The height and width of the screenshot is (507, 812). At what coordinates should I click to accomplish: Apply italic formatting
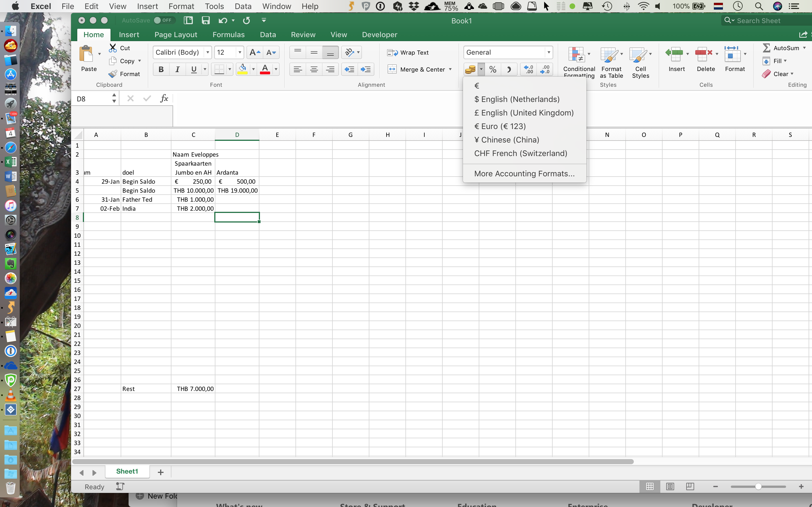[178, 69]
